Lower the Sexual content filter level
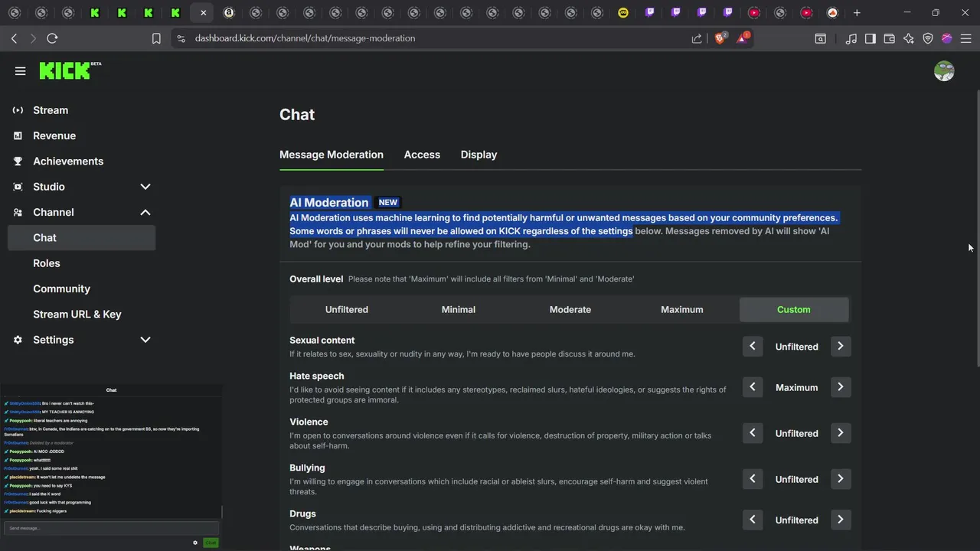 753,347
